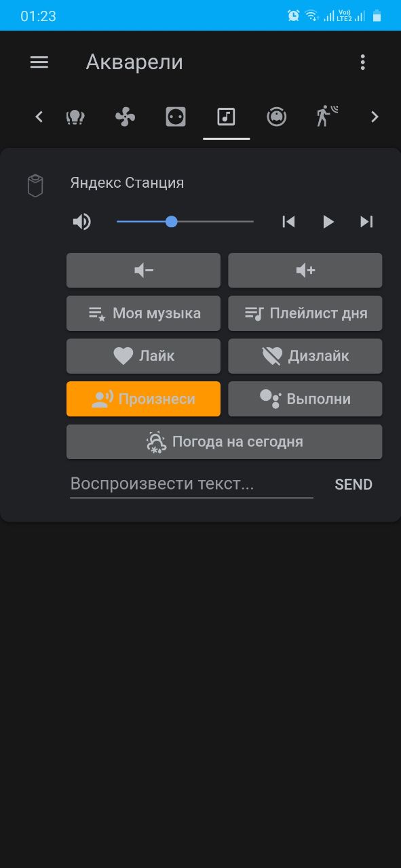
Task: Switch to the fan tab icon
Action: pos(126,117)
